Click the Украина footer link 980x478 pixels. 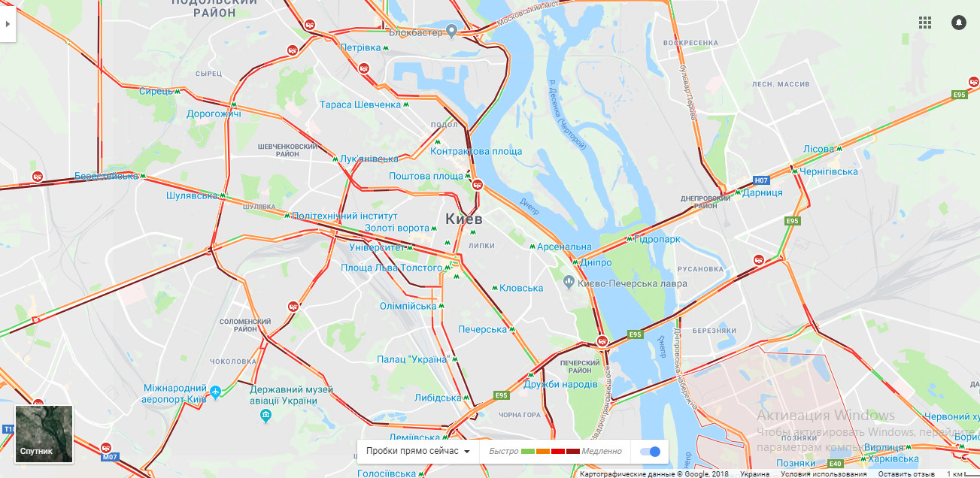pos(754,474)
